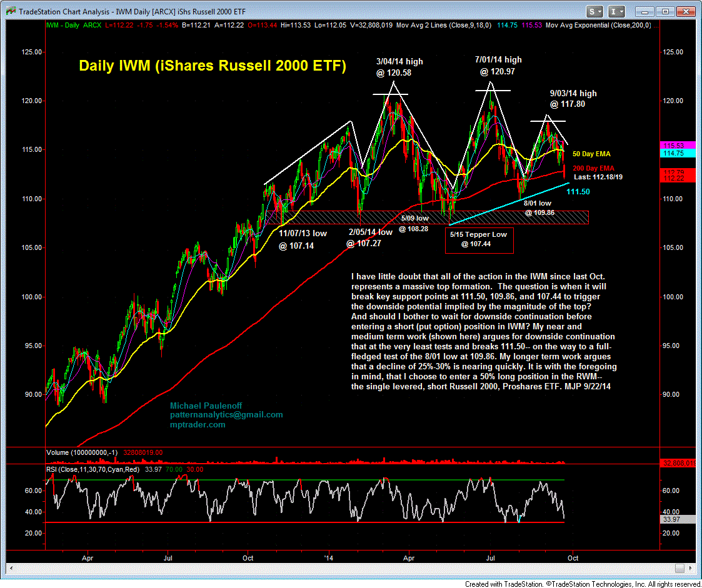Image resolution: width=702 pixels, height=588 pixels.
Task: Click the cyan '111.50' trendline label
Action: (x=578, y=192)
